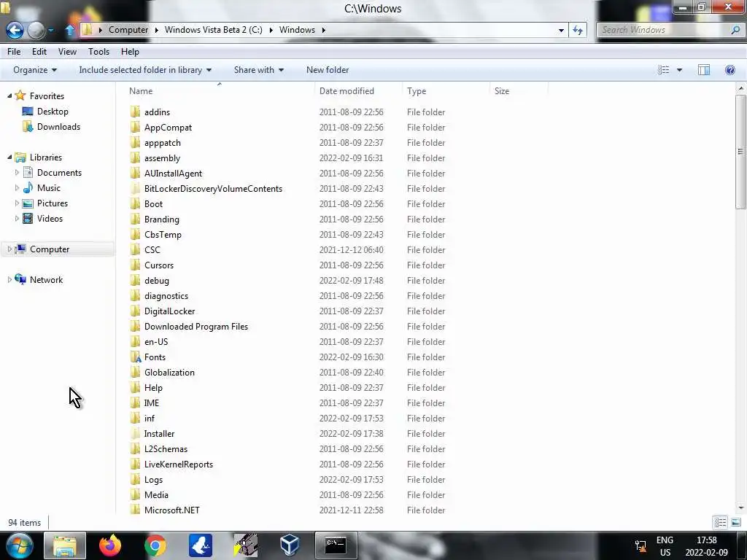The height and width of the screenshot is (560, 747).
Task: Click the taskbar clock showing 17:58
Action: (x=706, y=546)
